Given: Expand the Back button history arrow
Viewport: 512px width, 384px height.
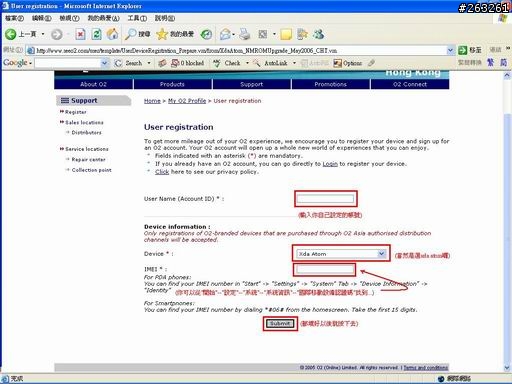Looking at the screenshot, I should 43,34.
